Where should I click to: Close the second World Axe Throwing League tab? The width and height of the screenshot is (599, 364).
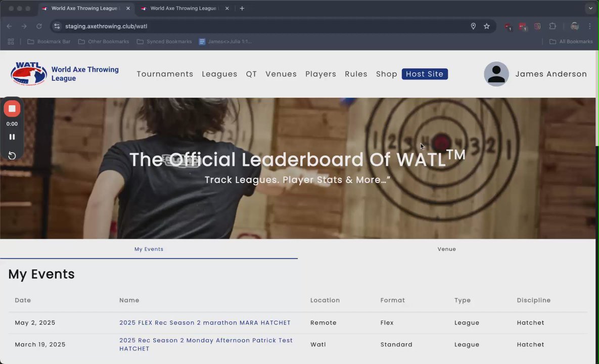coord(227,9)
